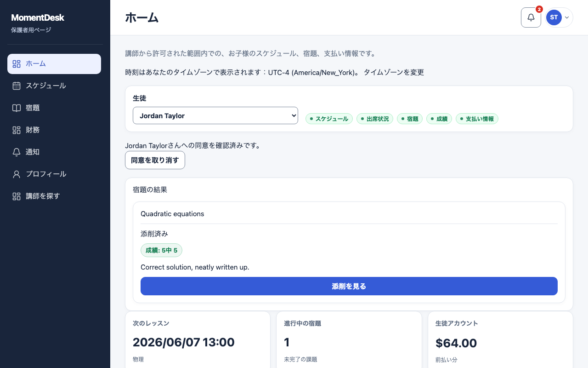The height and width of the screenshot is (368, 588).
Task: Click the 添削済み status text
Action: click(x=154, y=234)
